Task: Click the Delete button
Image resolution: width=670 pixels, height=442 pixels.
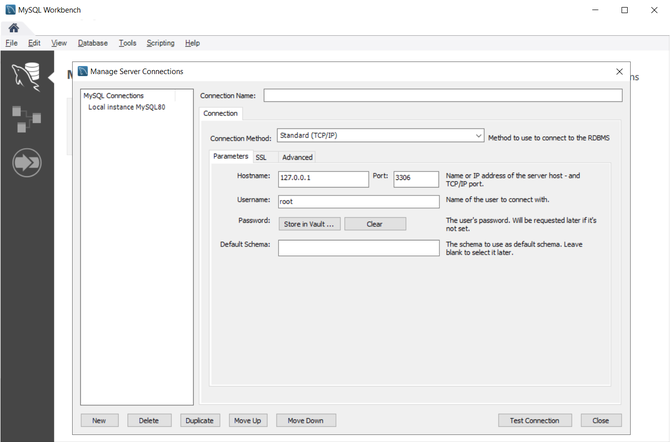Action: click(149, 420)
